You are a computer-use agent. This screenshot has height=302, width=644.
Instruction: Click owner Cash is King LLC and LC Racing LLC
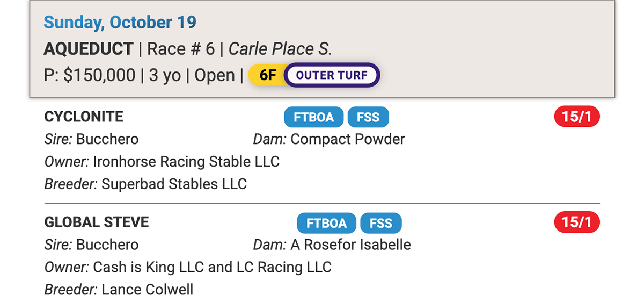pyautogui.click(x=212, y=267)
